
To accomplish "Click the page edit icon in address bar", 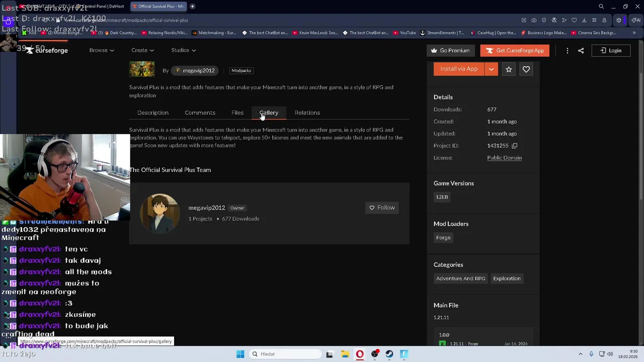I will (x=524, y=20).
